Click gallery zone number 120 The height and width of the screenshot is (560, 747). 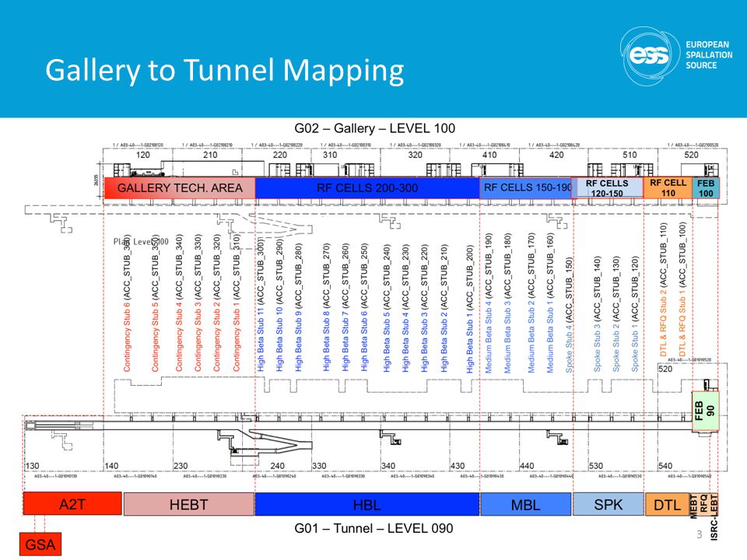pyautogui.click(x=143, y=155)
